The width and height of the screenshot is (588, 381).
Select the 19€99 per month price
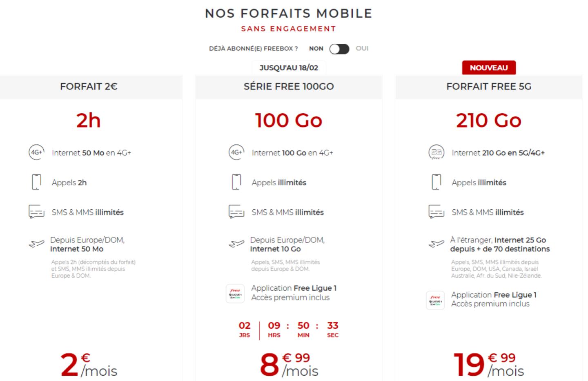click(x=489, y=365)
